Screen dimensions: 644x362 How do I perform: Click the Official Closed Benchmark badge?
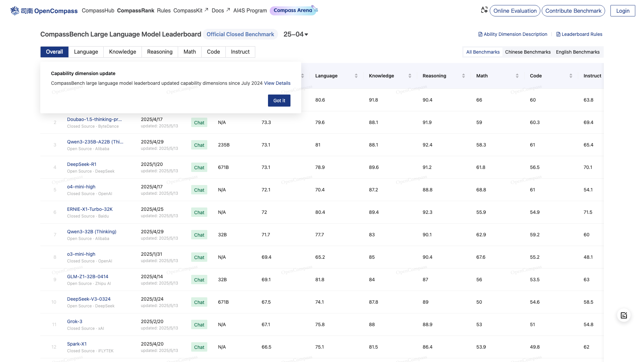point(240,34)
